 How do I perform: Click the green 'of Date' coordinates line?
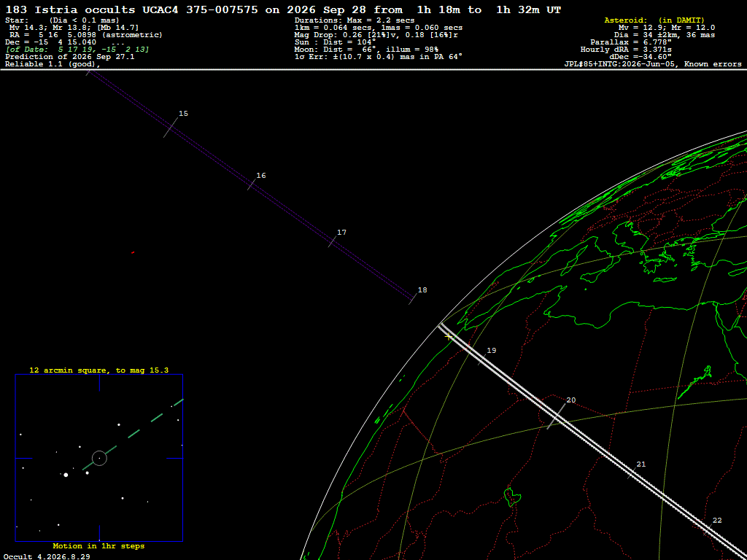click(x=77, y=50)
